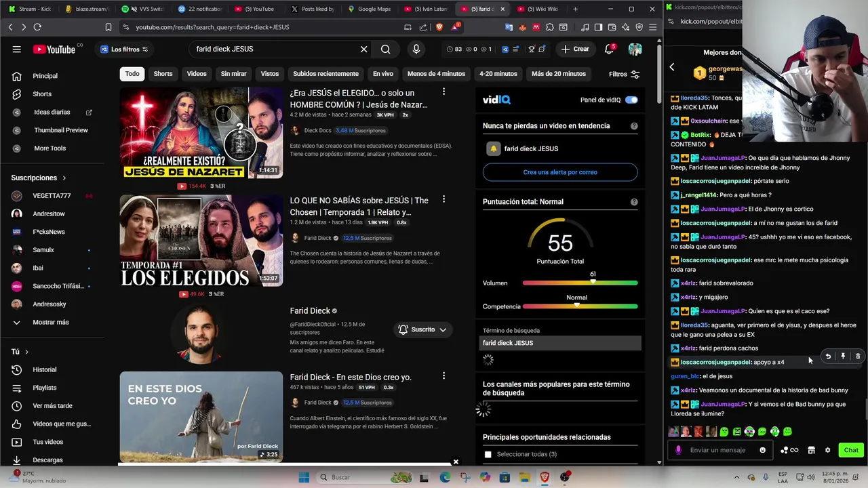The image size is (868, 488).
Task: Open Brave Rewards triangle icon
Action: pos(455,27)
